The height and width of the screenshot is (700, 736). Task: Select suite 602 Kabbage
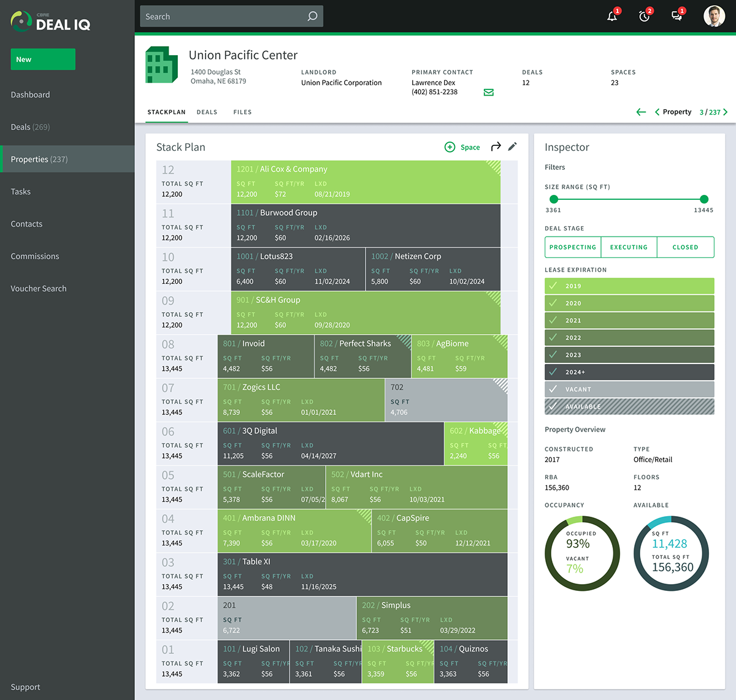[x=476, y=443]
